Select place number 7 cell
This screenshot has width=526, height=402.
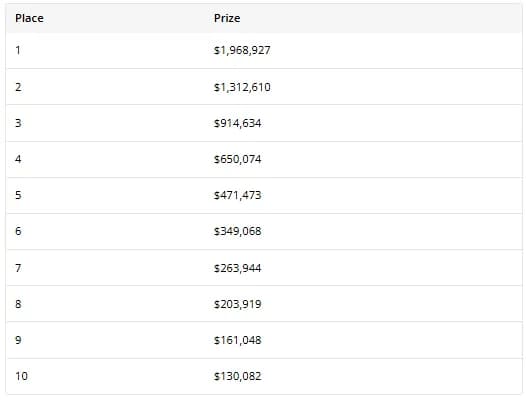point(18,268)
